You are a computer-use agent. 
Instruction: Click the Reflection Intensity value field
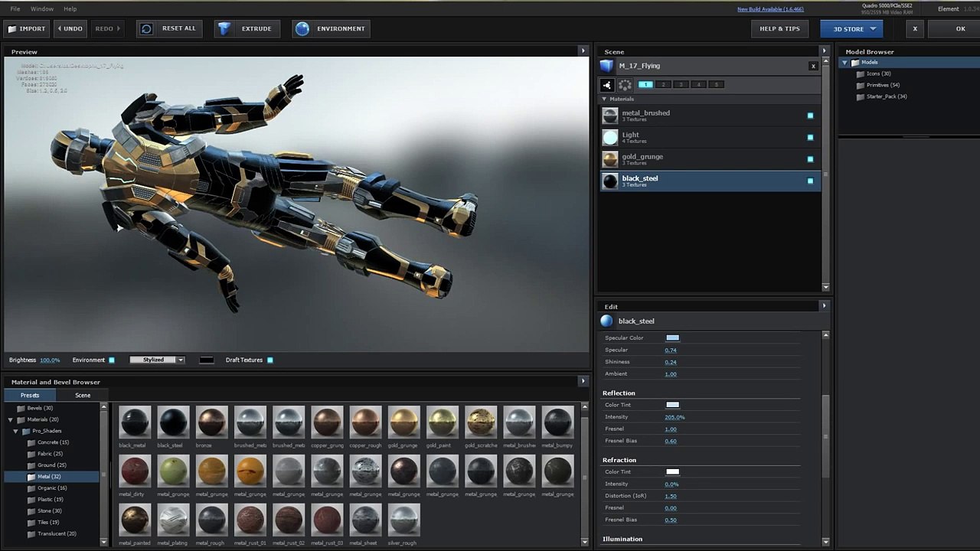point(675,417)
